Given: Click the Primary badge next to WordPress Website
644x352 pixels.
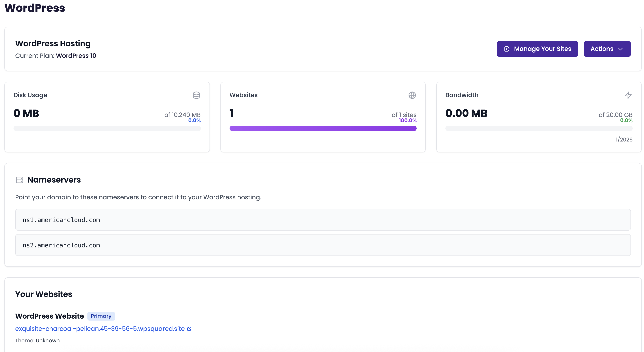Looking at the screenshot, I should (x=101, y=316).
